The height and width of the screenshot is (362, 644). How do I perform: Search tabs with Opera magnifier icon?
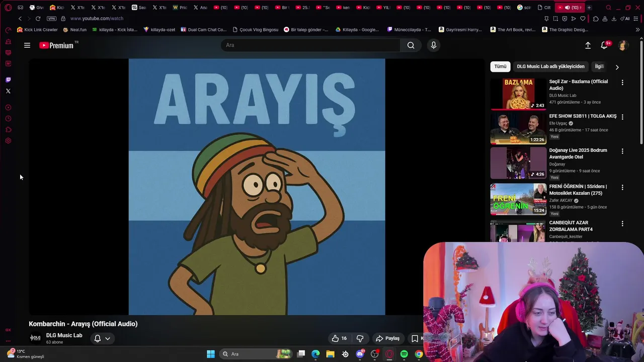[608, 8]
